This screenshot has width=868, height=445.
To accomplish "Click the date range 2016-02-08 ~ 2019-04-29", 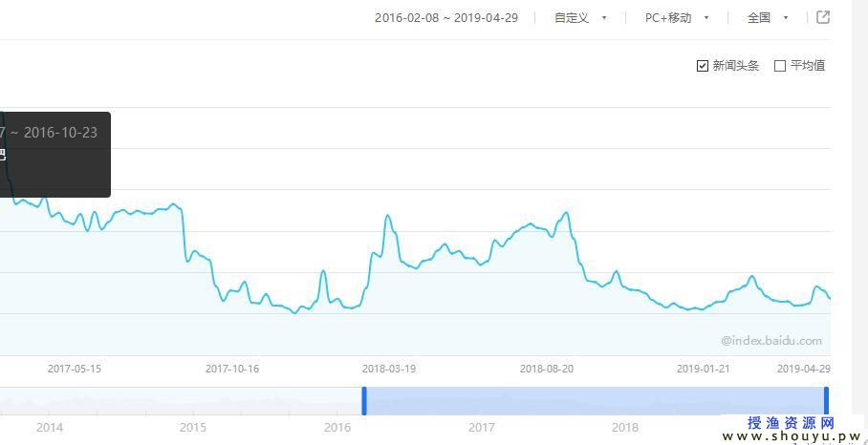I will pos(446,18).
